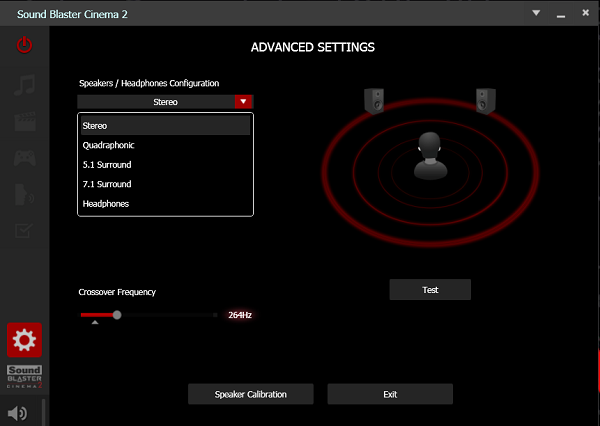
Task: Open Speaker Calibration
Action: pos(251,394)
